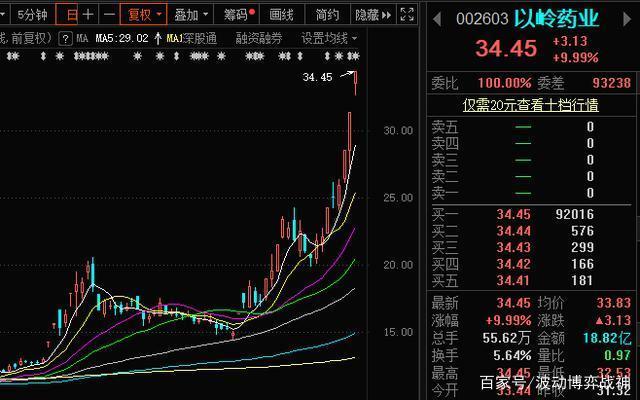Image resolution: width=640 pixels, height=400 pixels.
Task: Click the MA indicator label
Action: coord(82,39)
